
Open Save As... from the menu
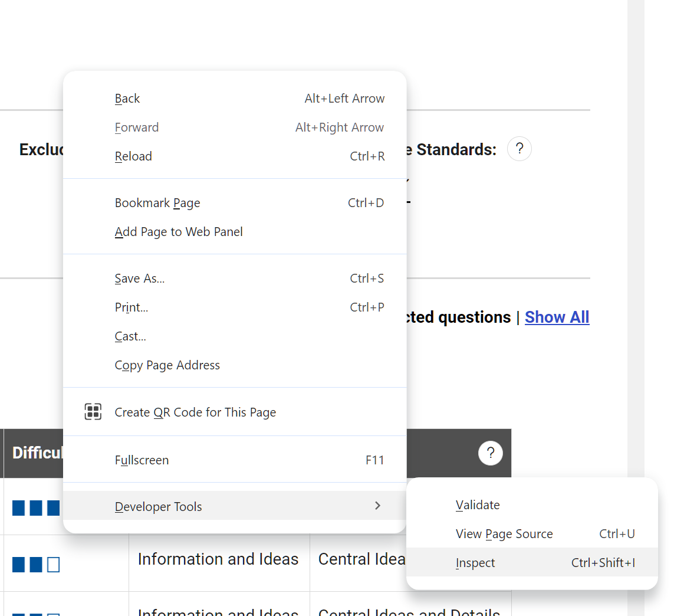tap(235, 278)
